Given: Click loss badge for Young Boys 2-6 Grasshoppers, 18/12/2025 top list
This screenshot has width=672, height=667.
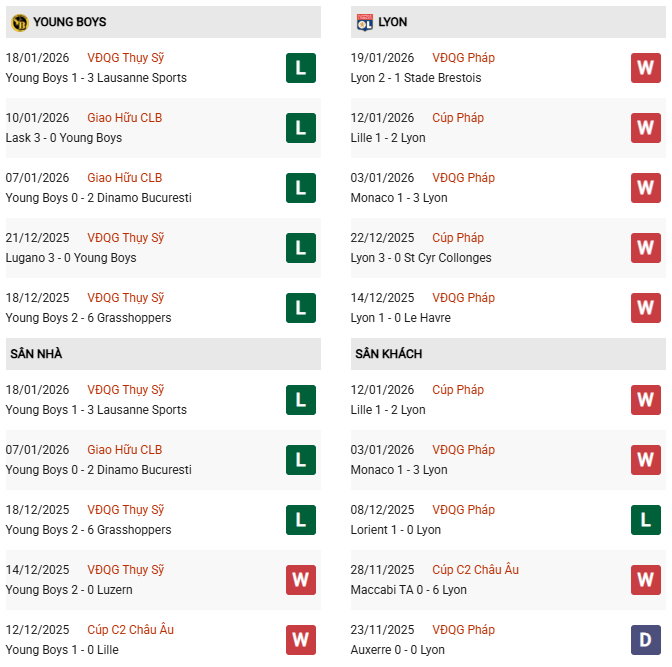Looking at the screenshot, I should tap(300, 308).
